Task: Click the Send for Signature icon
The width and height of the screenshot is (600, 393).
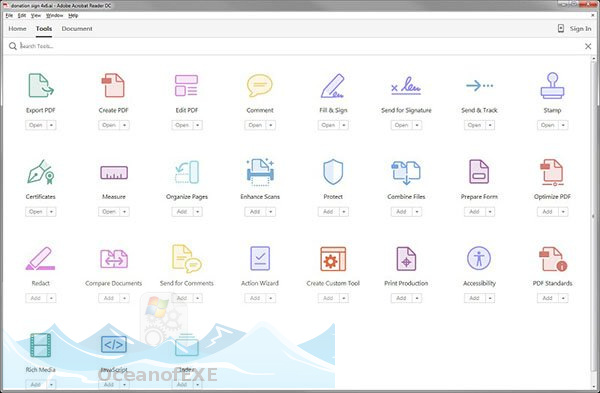Action: coord(406,86)
